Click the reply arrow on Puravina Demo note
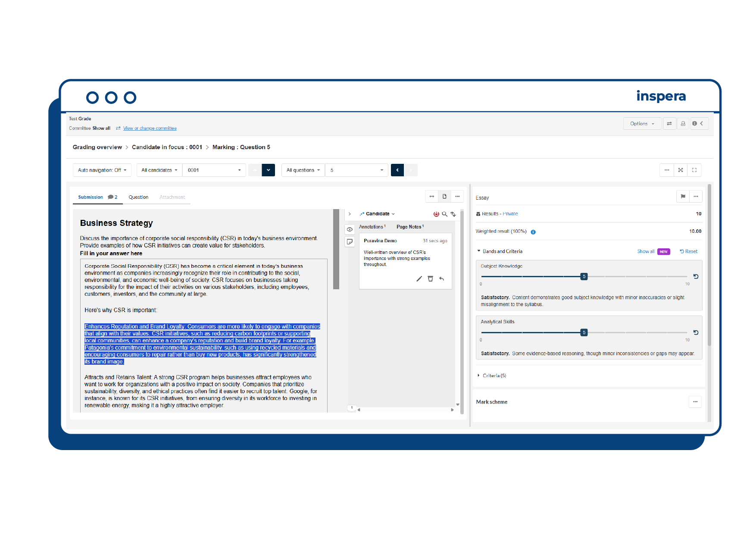This screenshot has width=756, height=535. [441, 279]
